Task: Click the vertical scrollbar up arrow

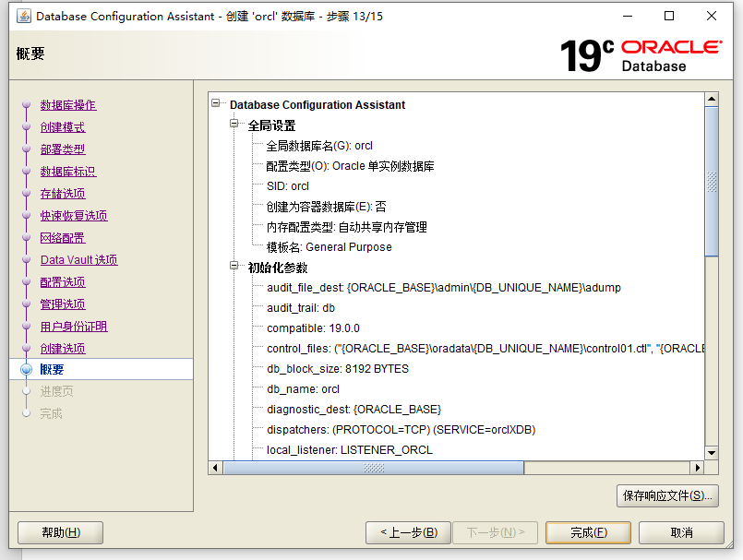Action: pyautogui.click(x=712, y=99)
